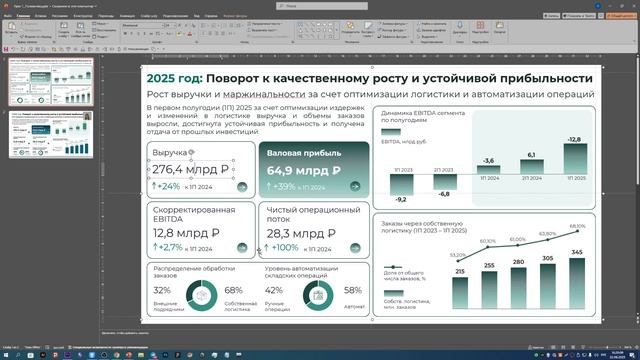Click the Вставить paste icon

(x=11, y=27)
